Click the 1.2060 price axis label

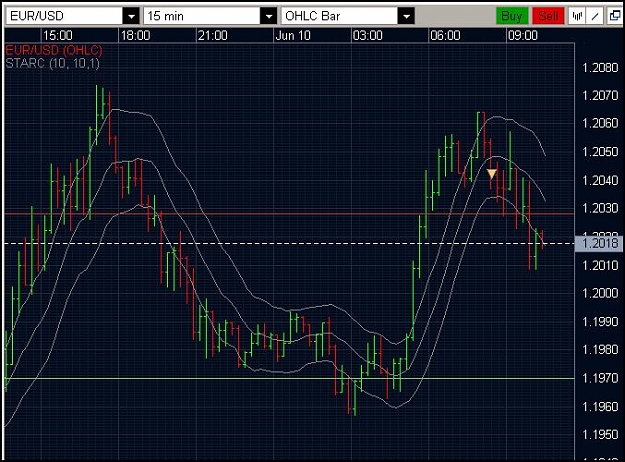click(600, 123)
